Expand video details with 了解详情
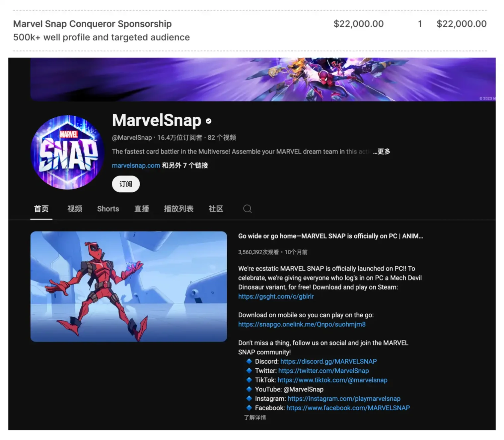The image size is (504, 440). (x=255, y=417)
